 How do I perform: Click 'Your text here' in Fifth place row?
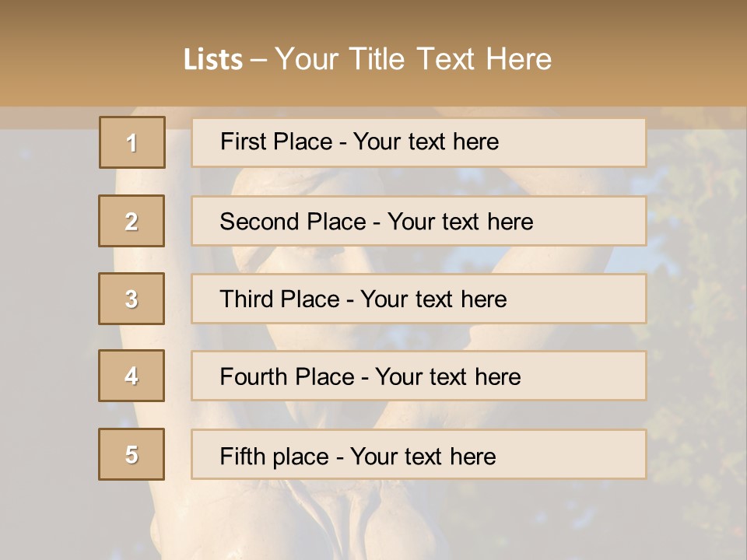(x=423, y=456)
